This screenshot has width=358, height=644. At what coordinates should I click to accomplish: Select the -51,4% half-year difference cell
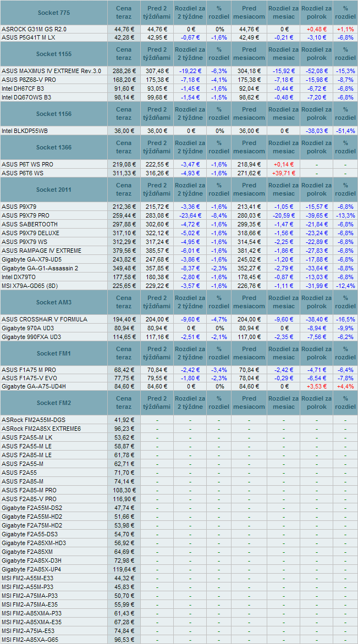pyautogui.click(x=345, y=131)
